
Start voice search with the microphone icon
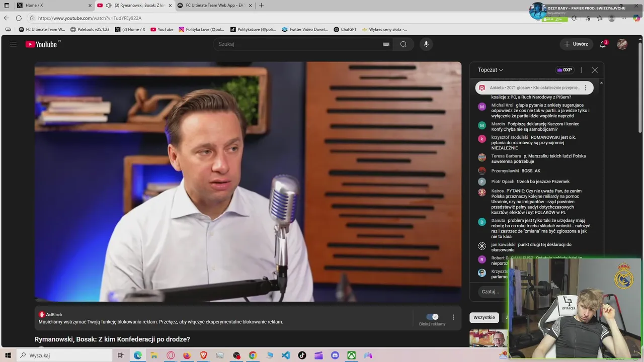pyautogui.click(x=426, y=44)
